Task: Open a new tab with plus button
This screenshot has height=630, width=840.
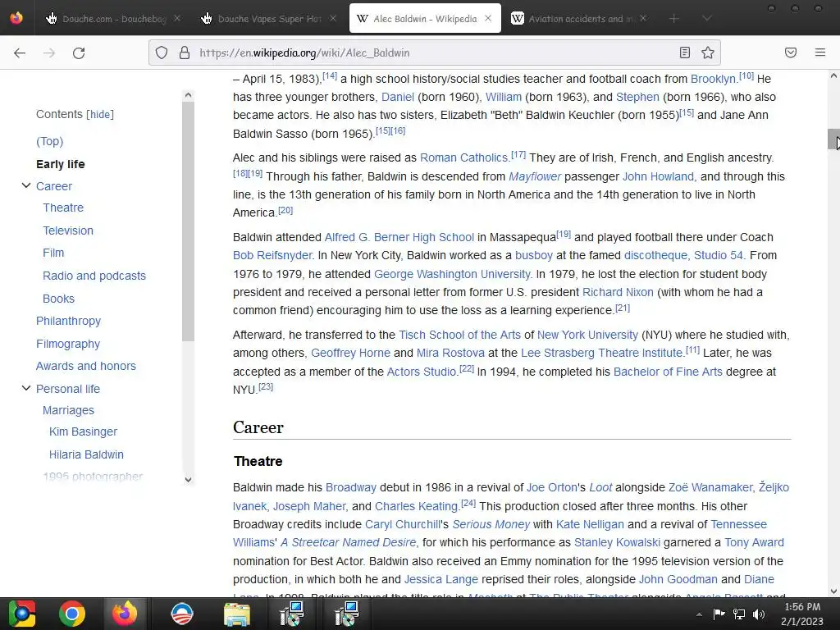Action: tap(674, 19)
